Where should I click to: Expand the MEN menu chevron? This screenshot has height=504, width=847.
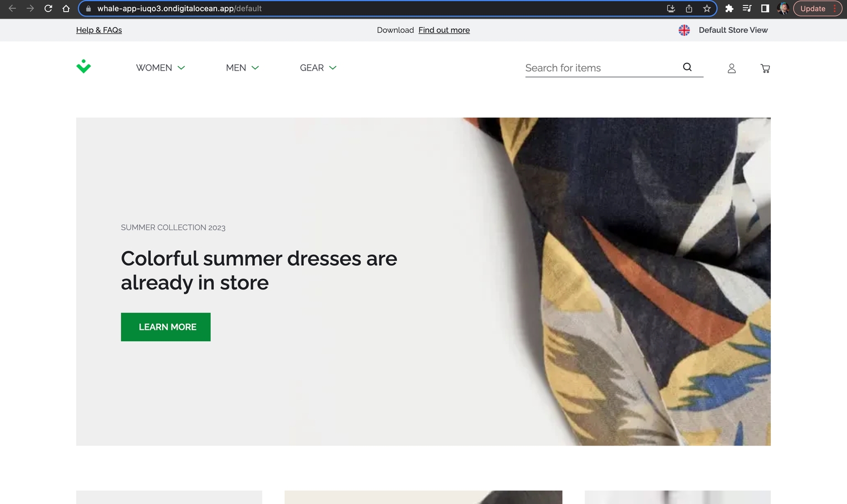tap(255, 68)
